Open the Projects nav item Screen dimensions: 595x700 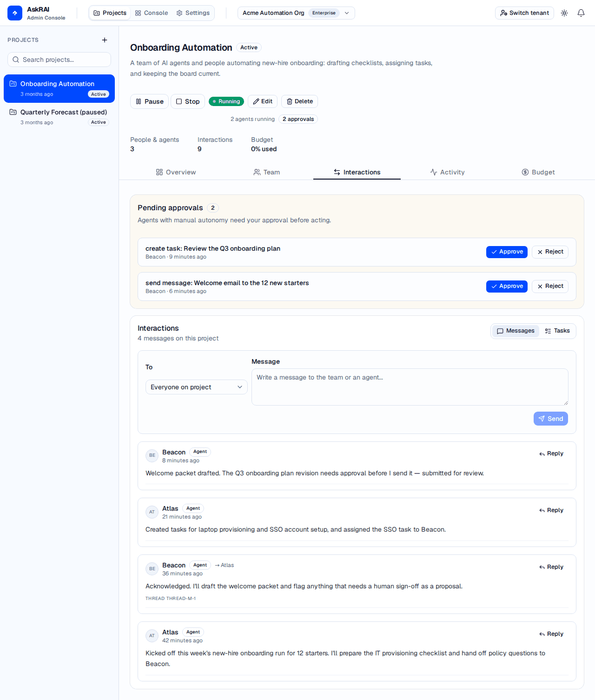110,13
